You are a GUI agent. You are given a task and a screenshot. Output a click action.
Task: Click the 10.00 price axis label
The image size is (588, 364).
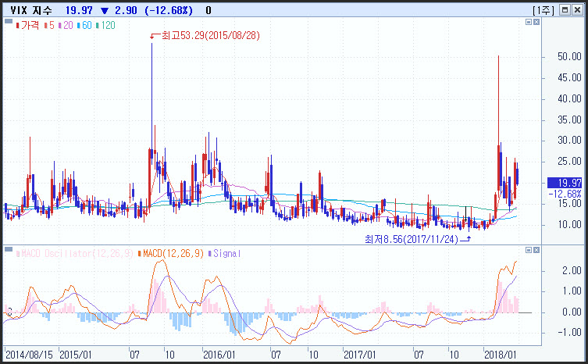tap(569, 224)
